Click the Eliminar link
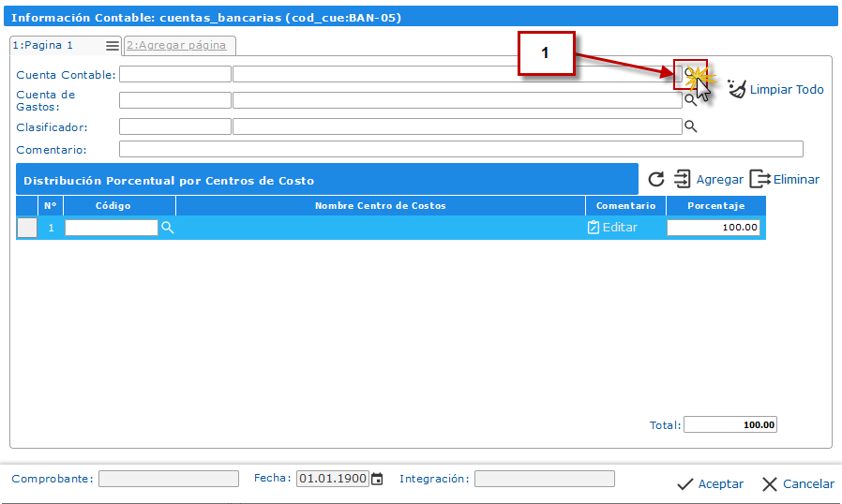 click(796, 179)
